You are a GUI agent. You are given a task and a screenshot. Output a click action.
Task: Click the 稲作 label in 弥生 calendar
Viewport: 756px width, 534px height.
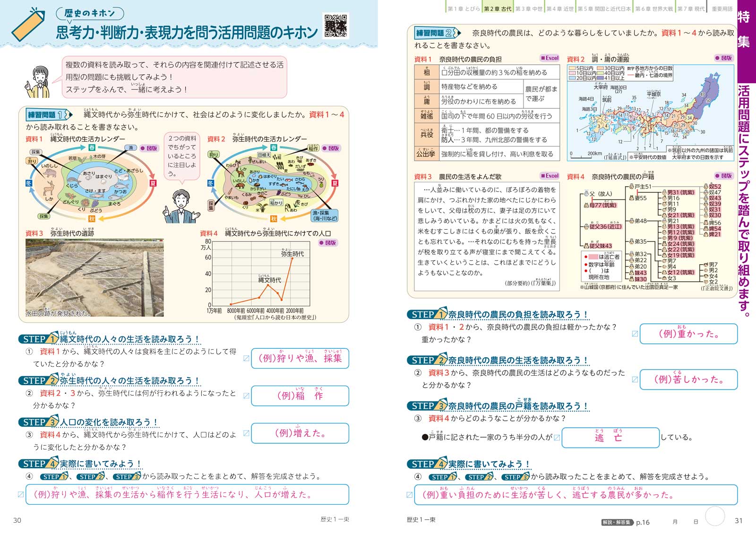pyautogui.click(x=313, y=148)
